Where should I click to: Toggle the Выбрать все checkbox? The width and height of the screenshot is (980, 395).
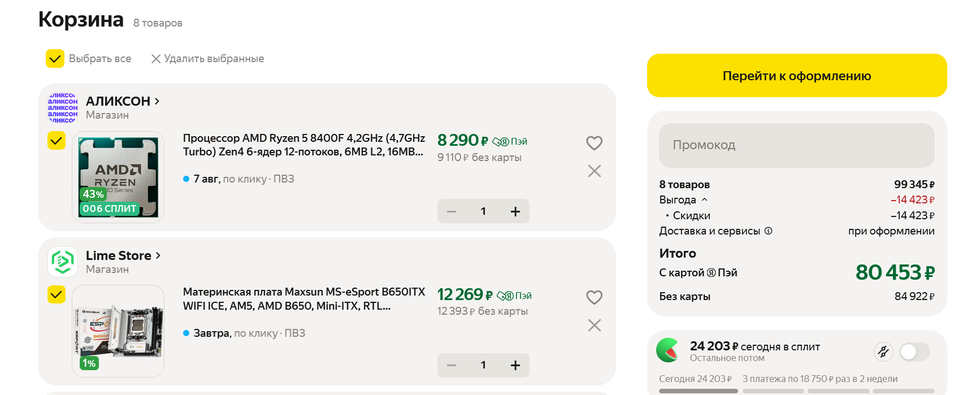55,59
